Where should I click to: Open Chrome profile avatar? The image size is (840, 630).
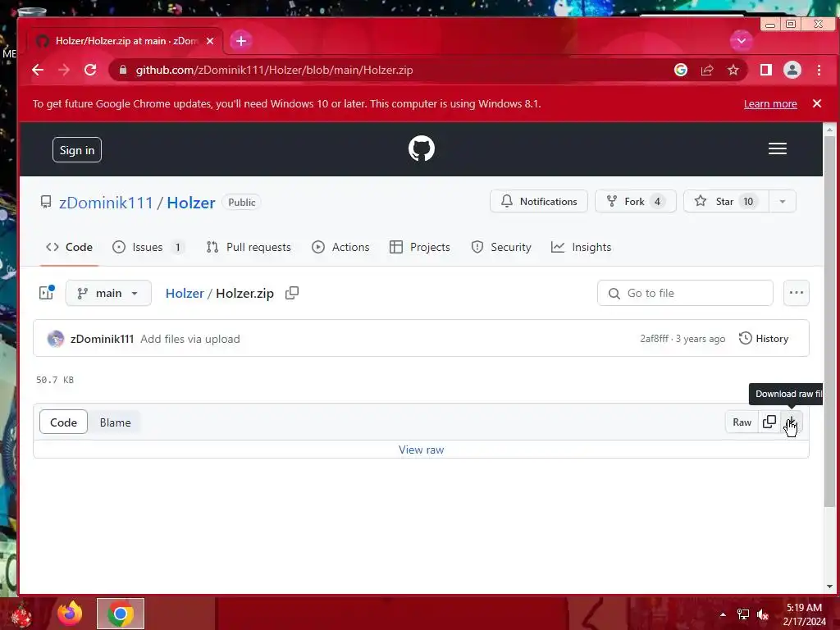pos(792,70)
